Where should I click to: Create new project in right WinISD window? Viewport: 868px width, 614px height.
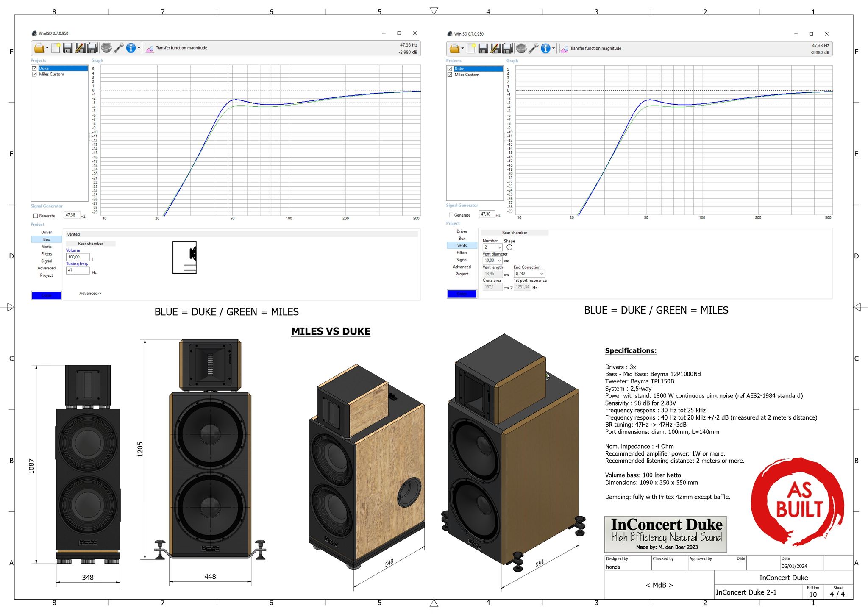point(471,48)
